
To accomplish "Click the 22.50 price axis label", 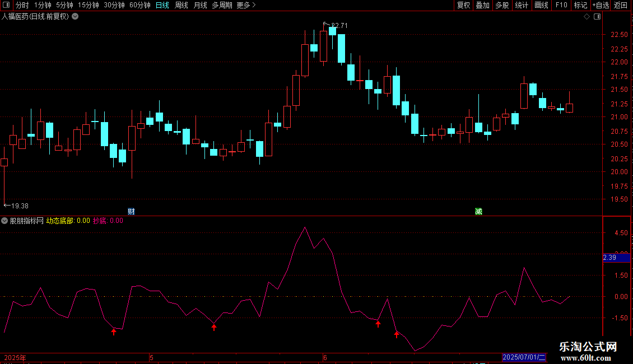I will click(619, 35).
